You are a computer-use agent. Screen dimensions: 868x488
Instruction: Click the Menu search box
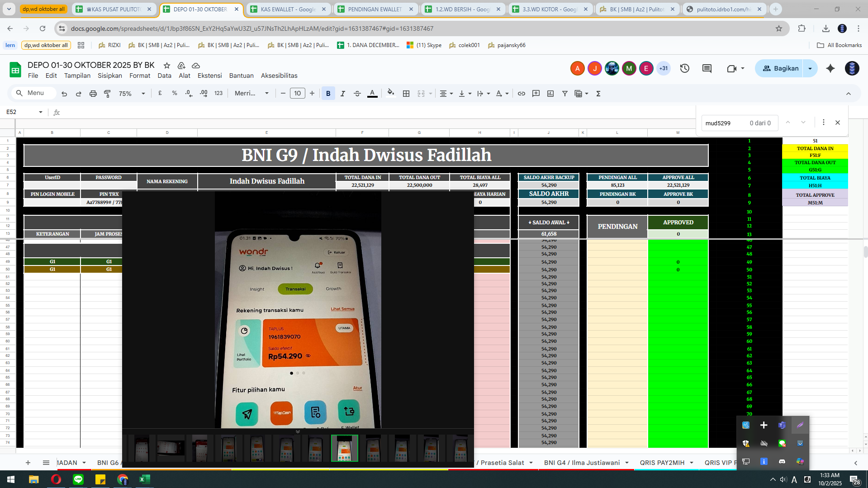33,93
